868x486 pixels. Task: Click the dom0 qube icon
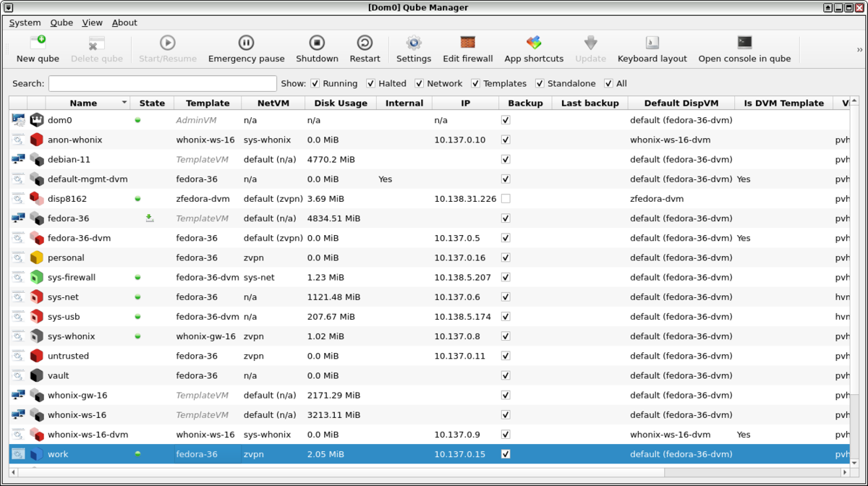pyautogui.click(x=37, y=120)
